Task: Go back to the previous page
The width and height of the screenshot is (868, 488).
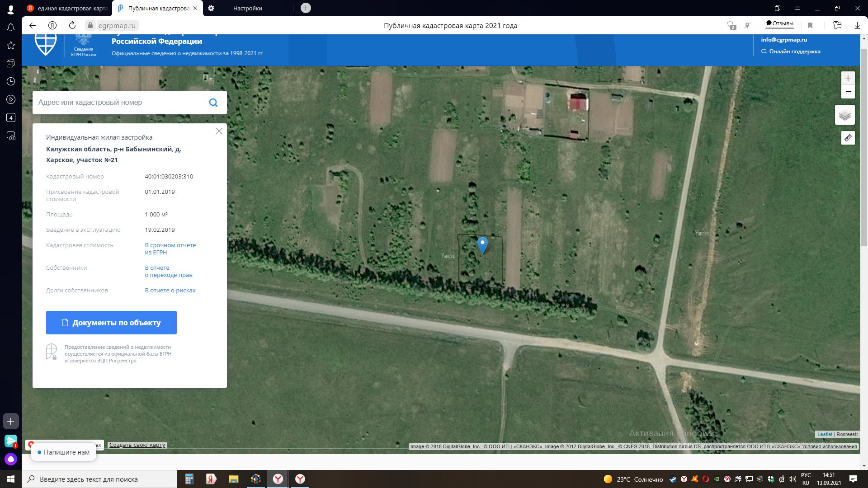Action: (x=33, y=26)
